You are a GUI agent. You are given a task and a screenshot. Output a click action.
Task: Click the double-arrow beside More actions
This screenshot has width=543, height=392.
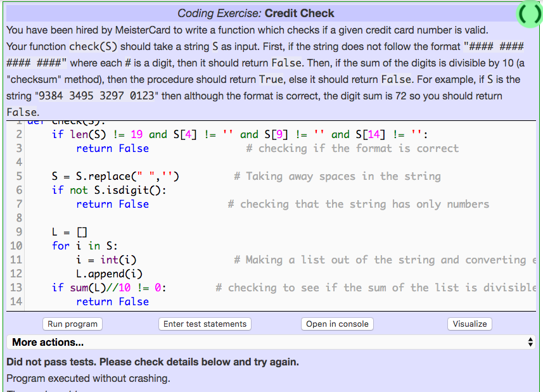(x=531, y=342)
